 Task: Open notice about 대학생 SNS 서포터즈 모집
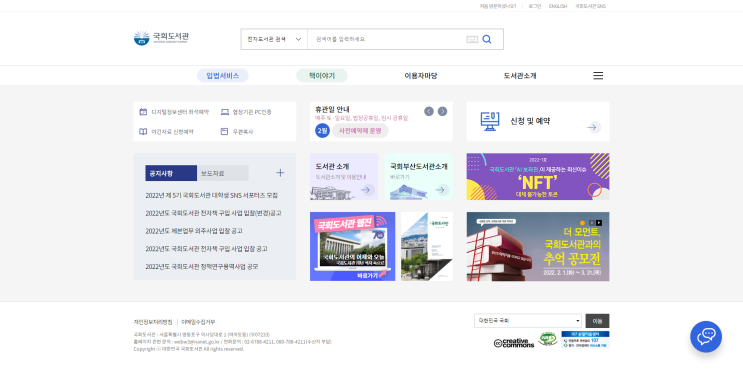point(211,195)
